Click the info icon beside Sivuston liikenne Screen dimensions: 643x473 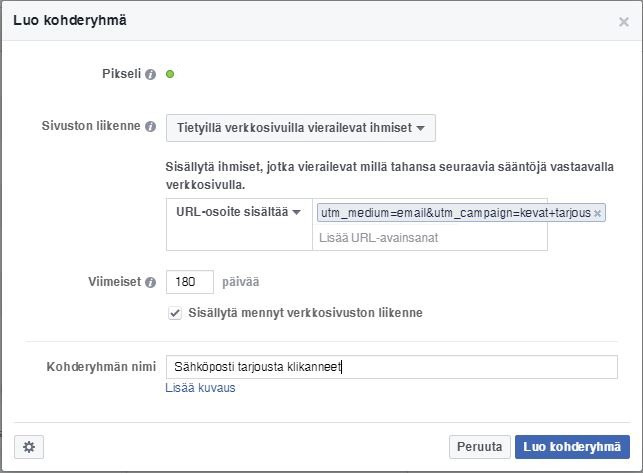point(150,126)
